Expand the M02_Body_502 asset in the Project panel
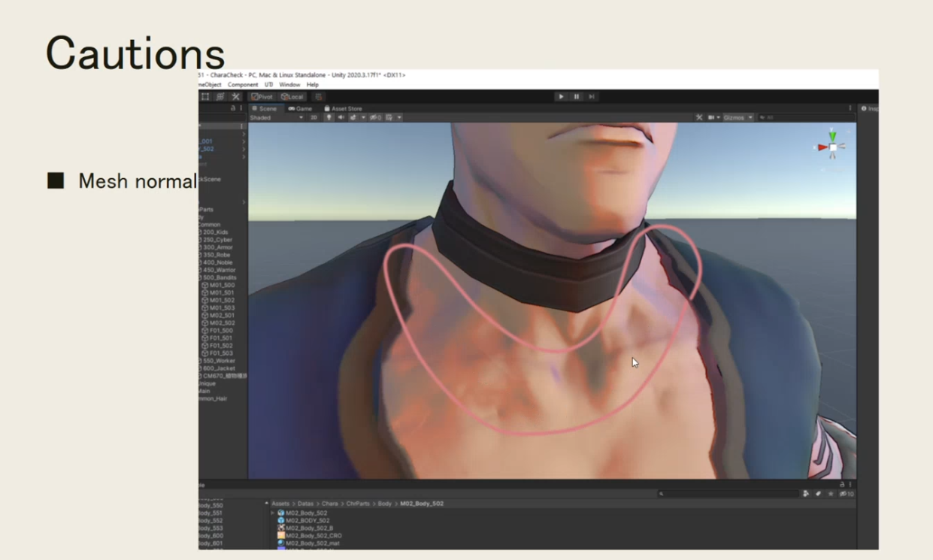This screenshot has width=933, height=560. 272,513
